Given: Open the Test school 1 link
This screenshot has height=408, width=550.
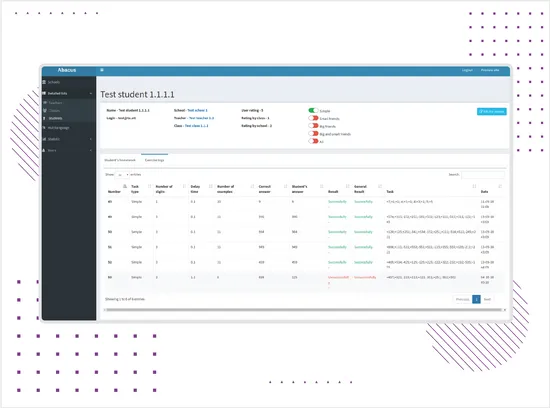Looking at the screenshot, I should 197,110.
